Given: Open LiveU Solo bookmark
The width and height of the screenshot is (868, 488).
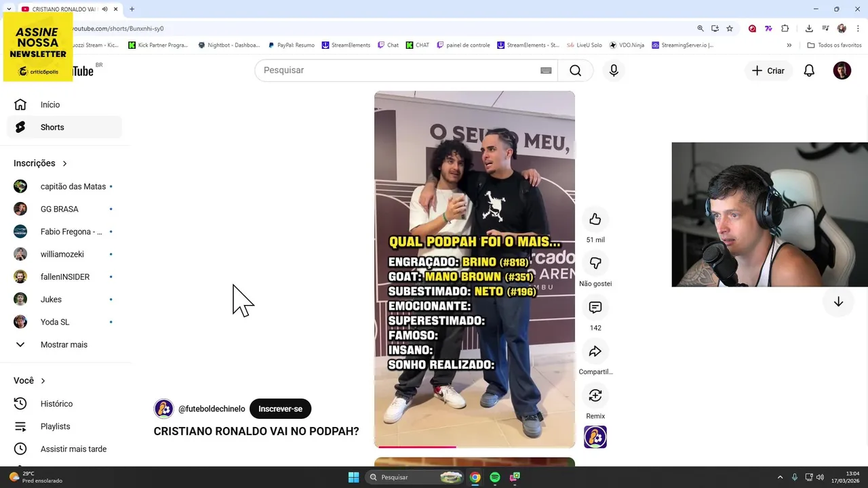Looking at the screenshot, I should tap(585, 45).
